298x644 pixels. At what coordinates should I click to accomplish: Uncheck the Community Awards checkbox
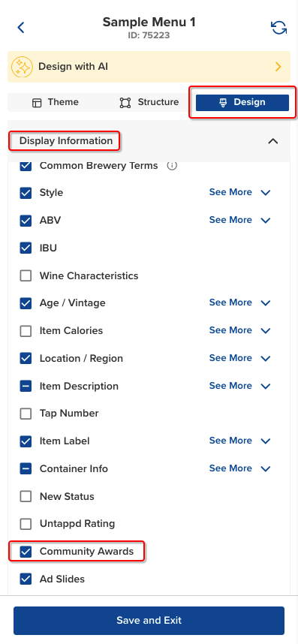[x=26, y=552]
